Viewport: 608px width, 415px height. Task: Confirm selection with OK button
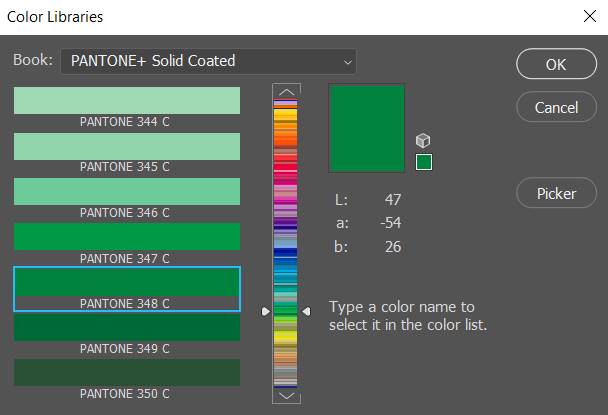(x=556, y=64)
